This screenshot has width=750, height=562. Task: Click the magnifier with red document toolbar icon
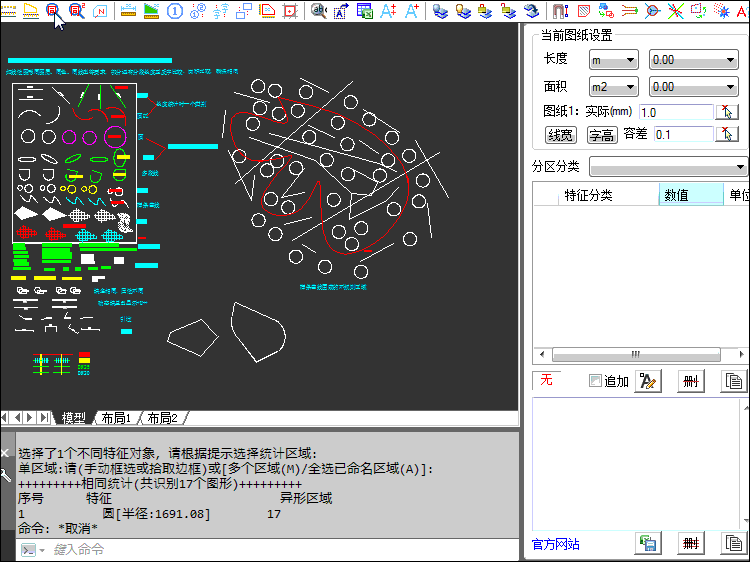[x=53, y=11]
